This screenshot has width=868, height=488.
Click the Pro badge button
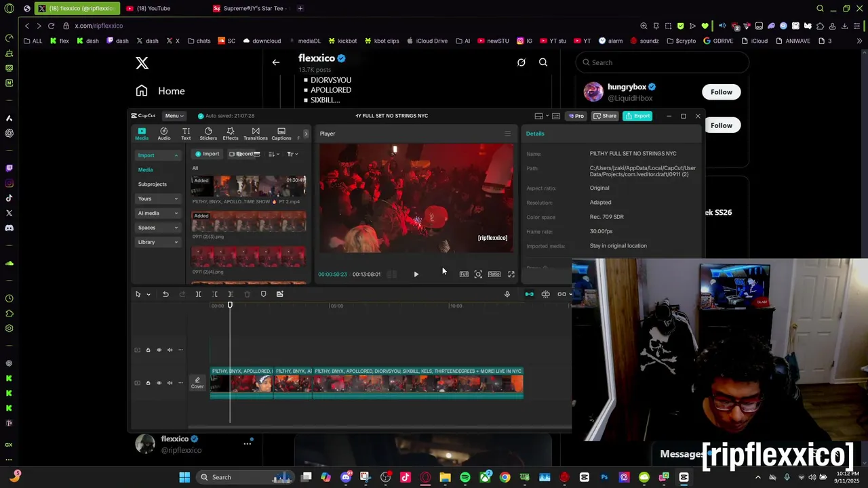(x=576, y=116)
